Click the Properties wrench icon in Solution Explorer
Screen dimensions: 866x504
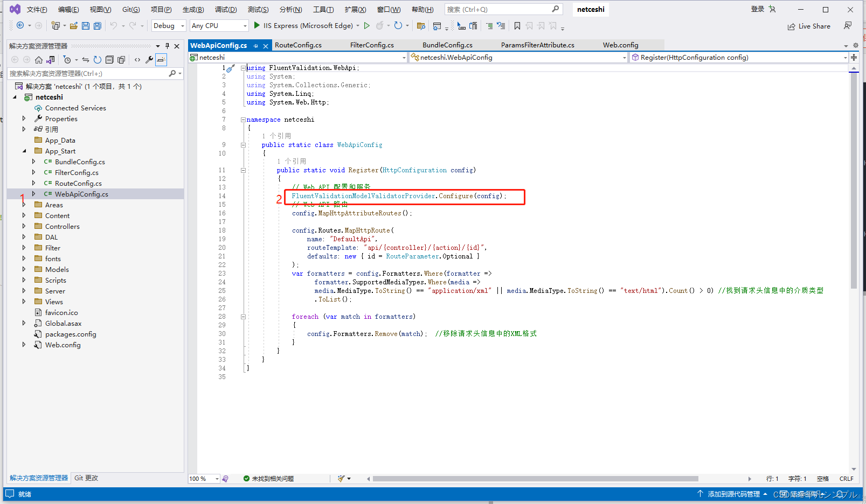(149, 60)
